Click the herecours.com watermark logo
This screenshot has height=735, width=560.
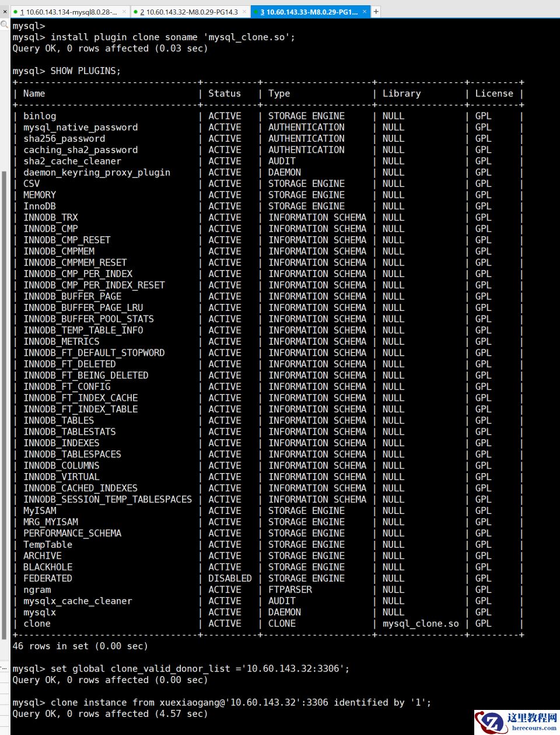point(517,722)
